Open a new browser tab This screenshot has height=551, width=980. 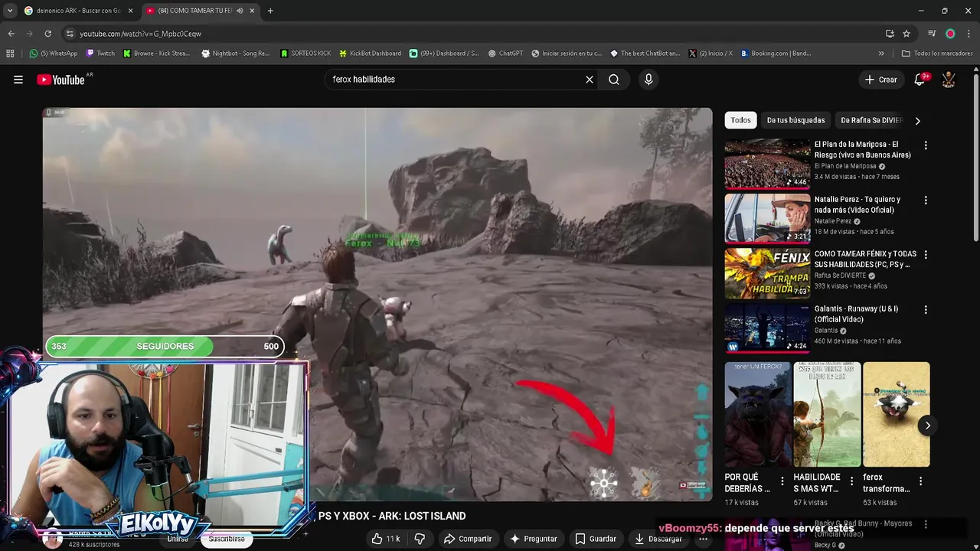(270, 11)
